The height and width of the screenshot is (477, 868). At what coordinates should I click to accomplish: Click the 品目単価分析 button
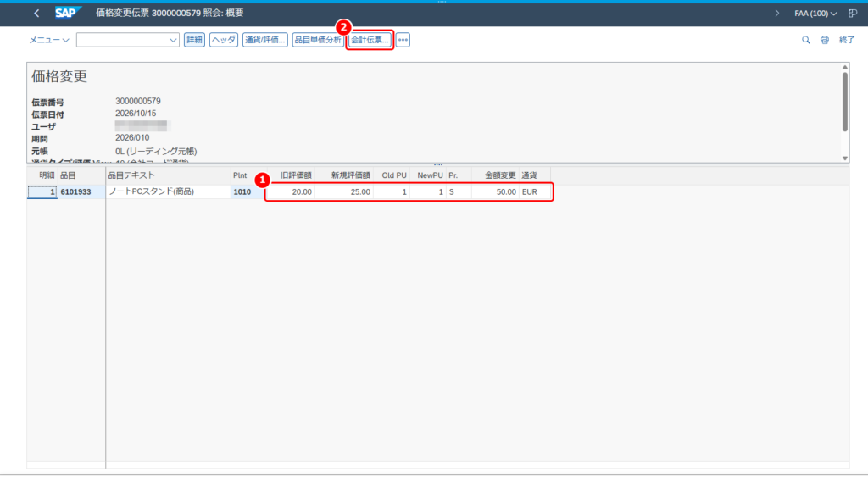[x=318, y=40]
